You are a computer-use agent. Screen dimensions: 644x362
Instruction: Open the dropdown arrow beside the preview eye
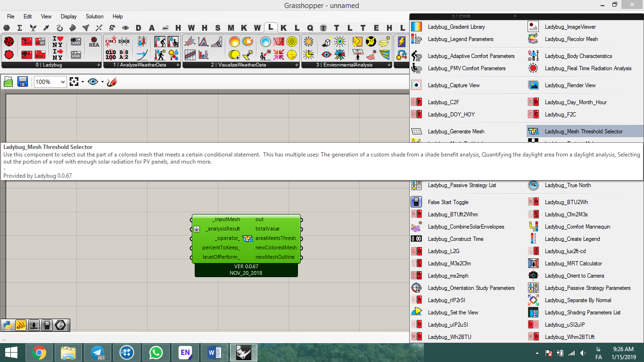[x=102, y=82]
